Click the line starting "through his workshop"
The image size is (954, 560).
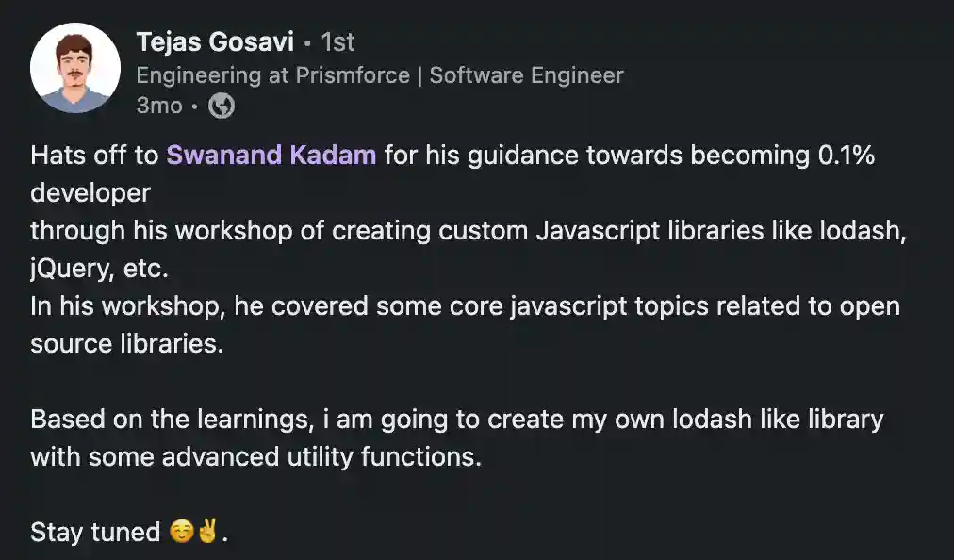[468, 231]
